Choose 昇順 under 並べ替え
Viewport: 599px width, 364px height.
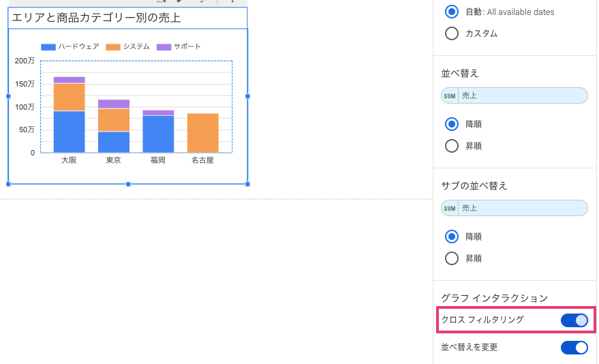pos(451,146)
